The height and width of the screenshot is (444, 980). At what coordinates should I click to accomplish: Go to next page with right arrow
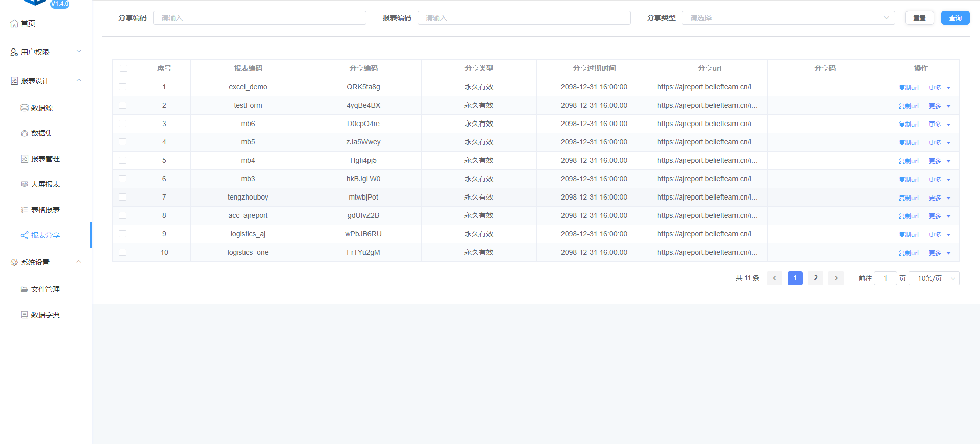pyautogui.click(x=836, y=278)
